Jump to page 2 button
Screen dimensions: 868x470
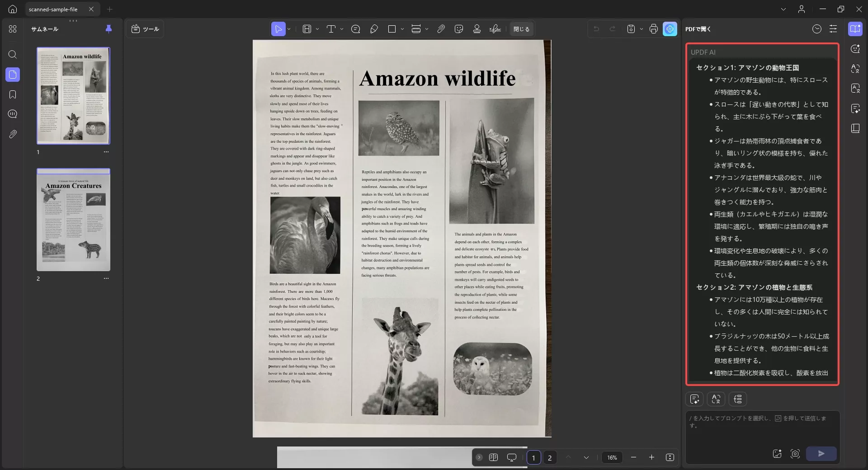coord(550,458)
